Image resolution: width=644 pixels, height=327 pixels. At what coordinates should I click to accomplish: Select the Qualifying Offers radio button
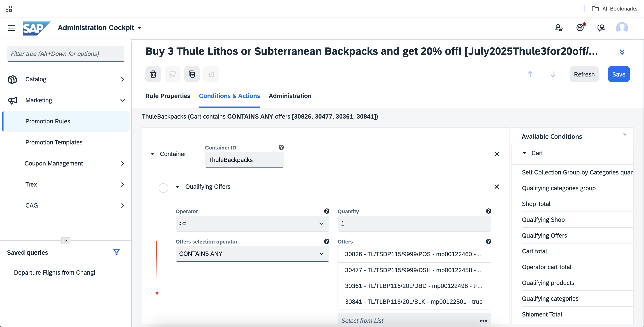click(x=163, y=188)
